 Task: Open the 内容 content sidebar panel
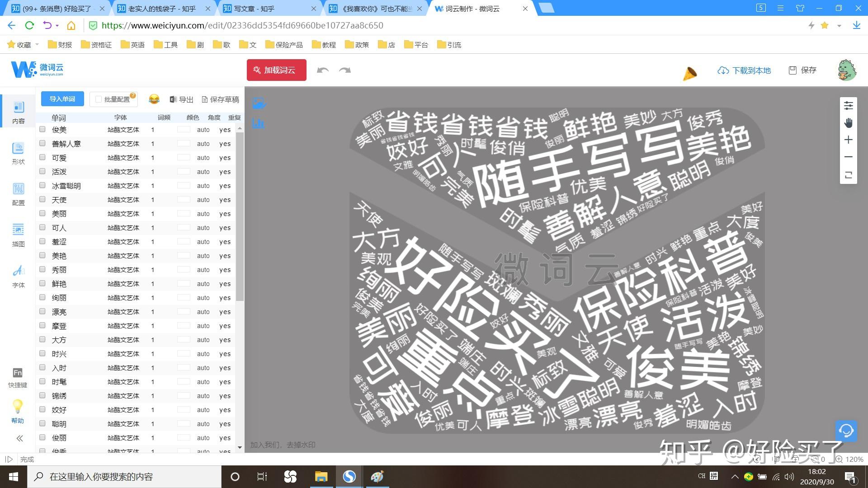(18, 112)
